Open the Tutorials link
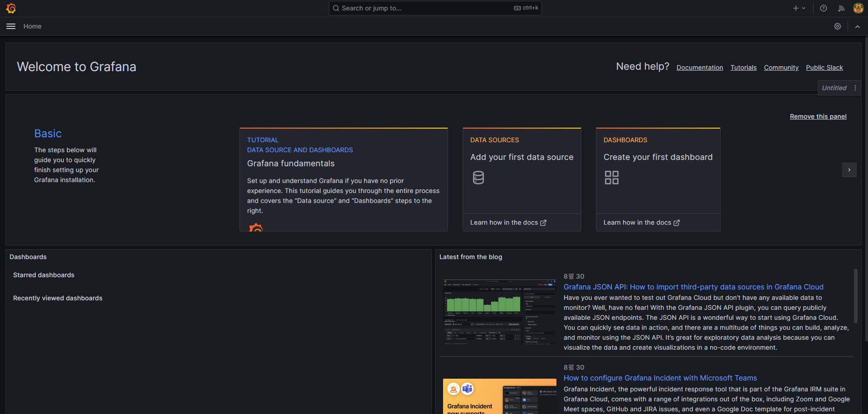The height and width of the screenshot is (414, 868). tap(743, 67)
